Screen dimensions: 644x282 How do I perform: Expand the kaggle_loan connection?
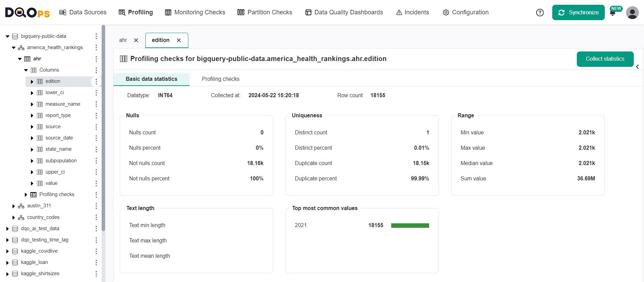click(x=8, y=263)
